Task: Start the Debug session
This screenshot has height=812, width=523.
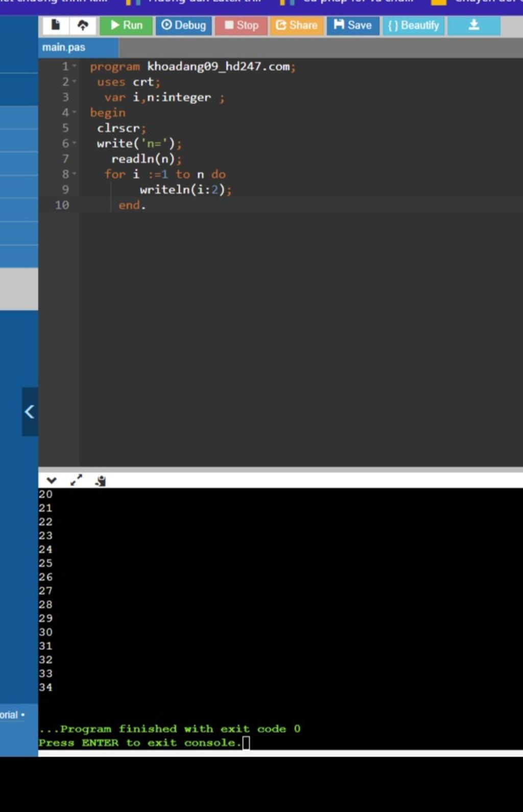Action: click(184, 25)
